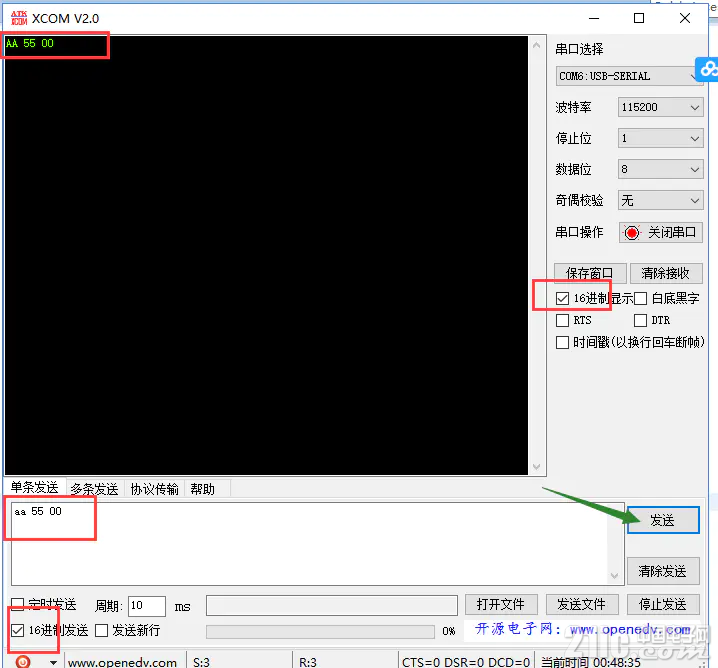Click the 停止发送 stop sending button

663,604
